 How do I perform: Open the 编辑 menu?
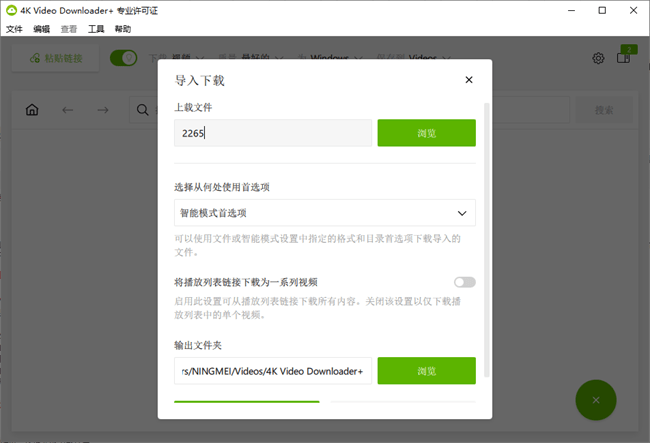[x=41, y=30]
